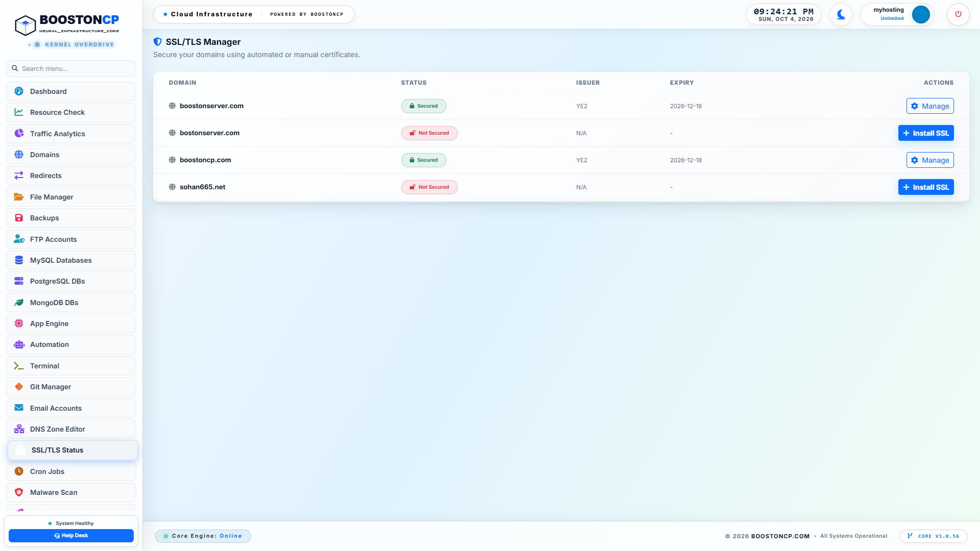Click the Redirects arrows icon

(19, 176)
